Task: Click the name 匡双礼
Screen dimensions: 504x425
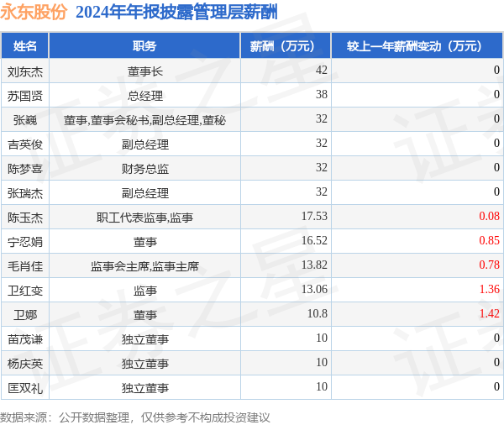Action: (x=25, y=388)
